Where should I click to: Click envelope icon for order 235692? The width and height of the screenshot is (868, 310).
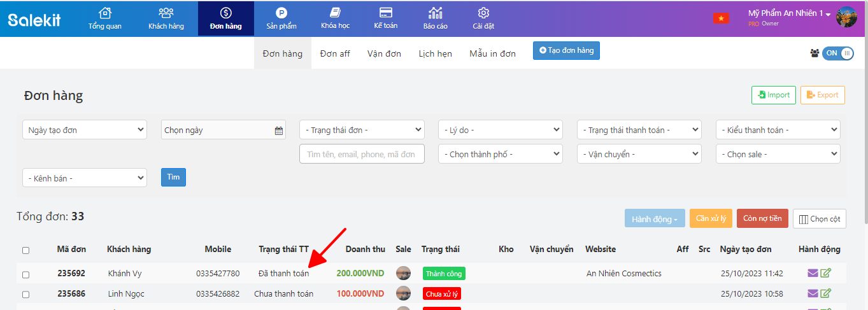(x=813, y=274)
